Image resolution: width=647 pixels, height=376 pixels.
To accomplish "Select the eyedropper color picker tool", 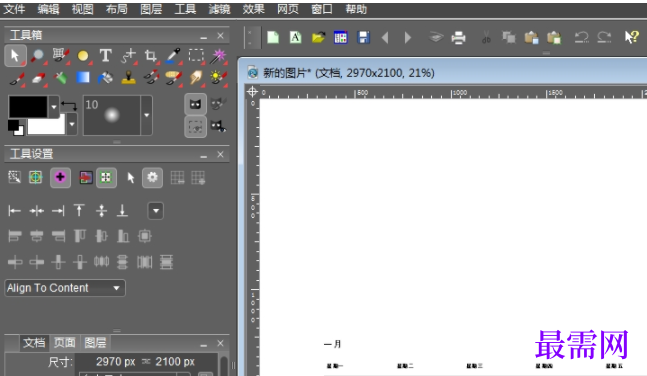I will coord(173,56).
